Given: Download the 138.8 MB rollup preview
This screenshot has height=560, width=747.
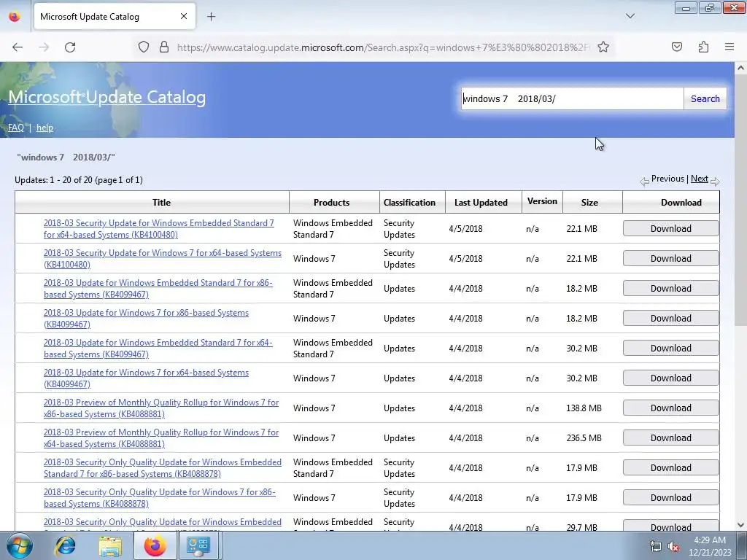Looking at the screenshot, I should (x=671, y=408).
